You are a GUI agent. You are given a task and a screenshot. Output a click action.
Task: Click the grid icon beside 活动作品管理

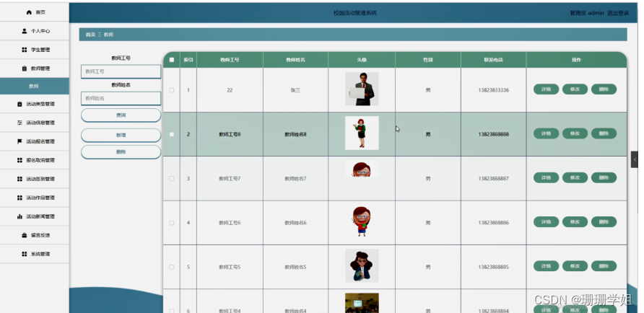click(x=19, y=198)
